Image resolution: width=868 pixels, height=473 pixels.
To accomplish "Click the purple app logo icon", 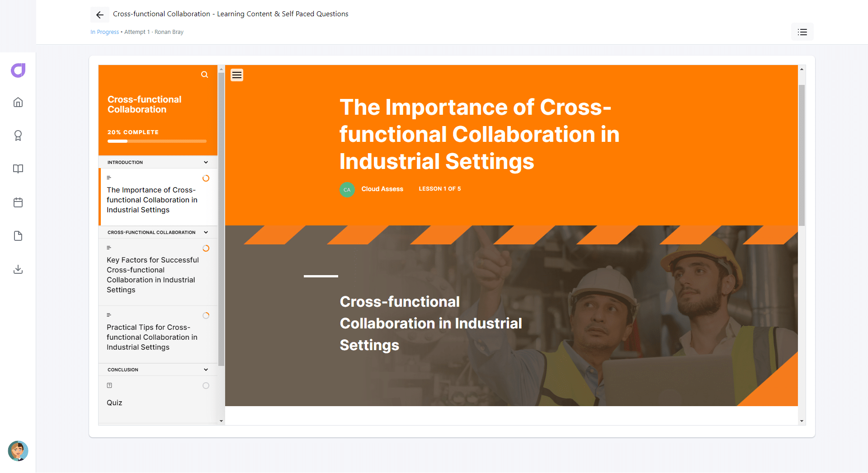I will coord(18,70).
